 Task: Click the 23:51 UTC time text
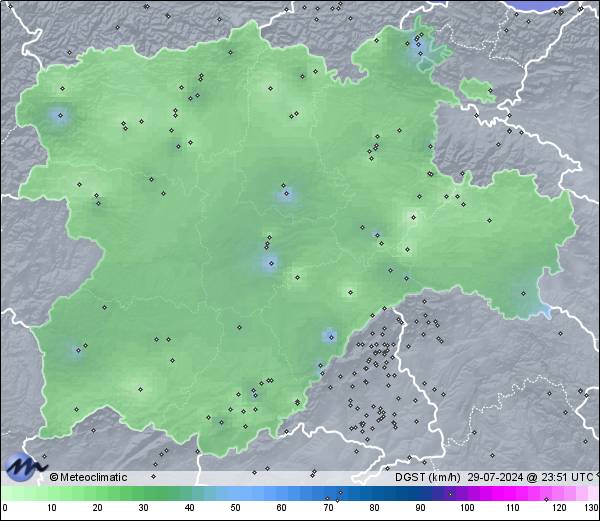[566, 477]
